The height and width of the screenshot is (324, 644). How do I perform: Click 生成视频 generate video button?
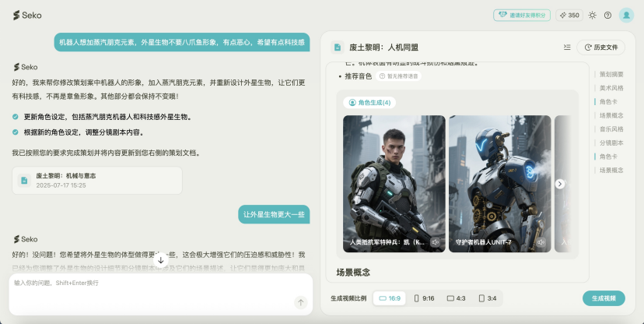pos(604,298)
